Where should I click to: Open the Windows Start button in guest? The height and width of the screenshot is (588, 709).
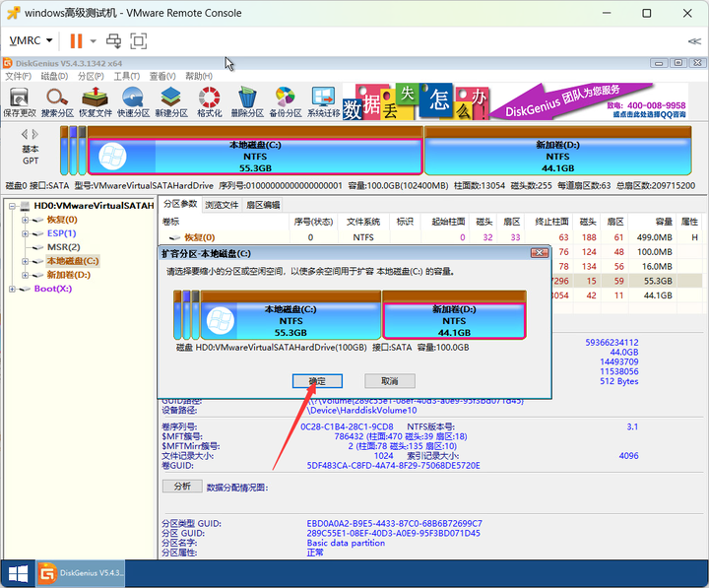tap(18, 574)
